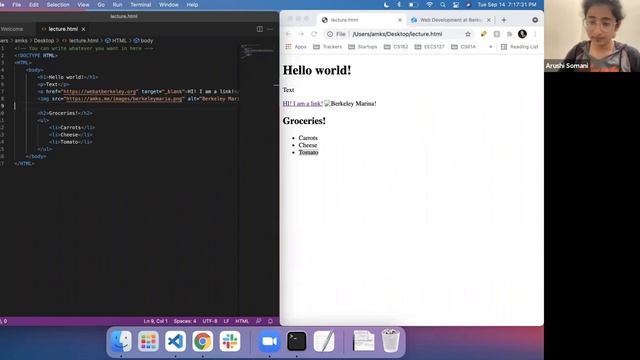Open the Trash in the dock

click(391, 341)
